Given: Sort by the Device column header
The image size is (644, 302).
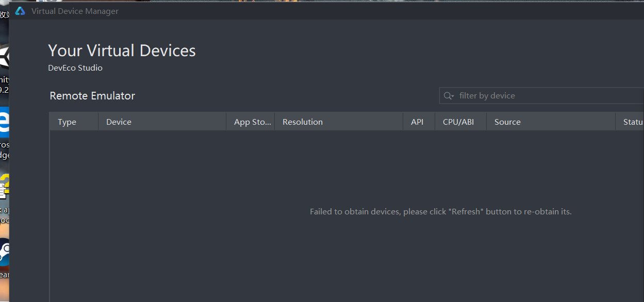Looking at the screenshot, I should pos(162,122).
